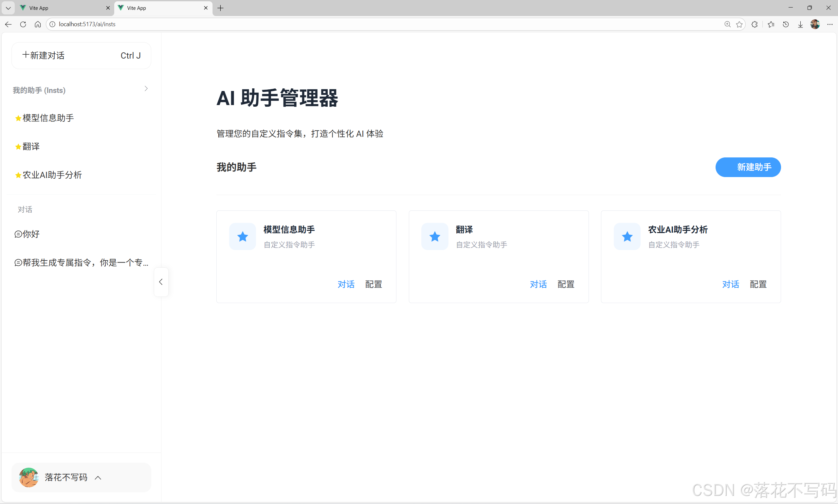Click the browser profile avatar icon

point(815,24)
